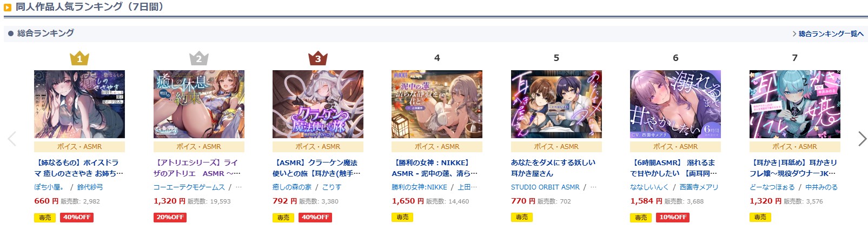Open the voice actor link 西園寺メアリ
Viewport: 868px width, 237px height.
[699, 187]
